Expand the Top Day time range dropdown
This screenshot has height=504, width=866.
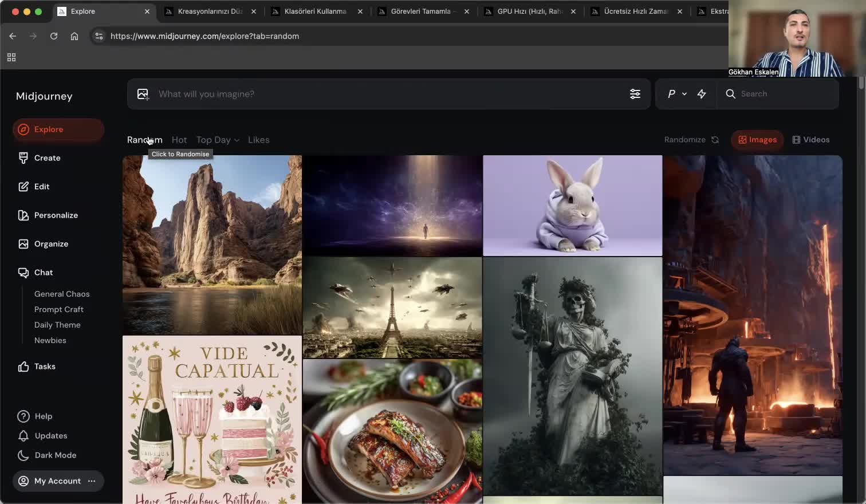coord(218,140)
